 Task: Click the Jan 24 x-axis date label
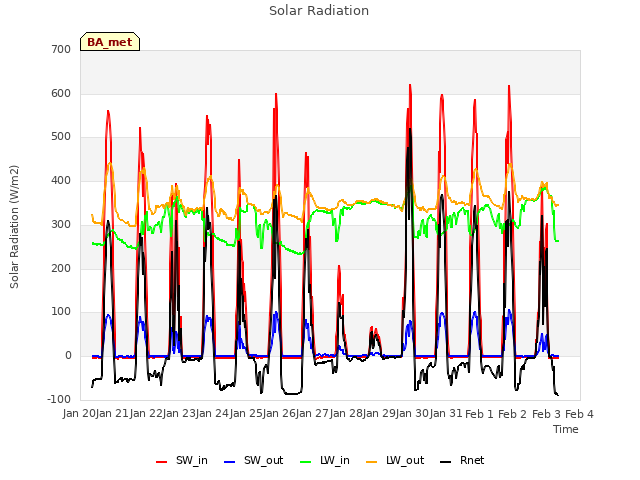pyautogui.click(x=213, y=414)
